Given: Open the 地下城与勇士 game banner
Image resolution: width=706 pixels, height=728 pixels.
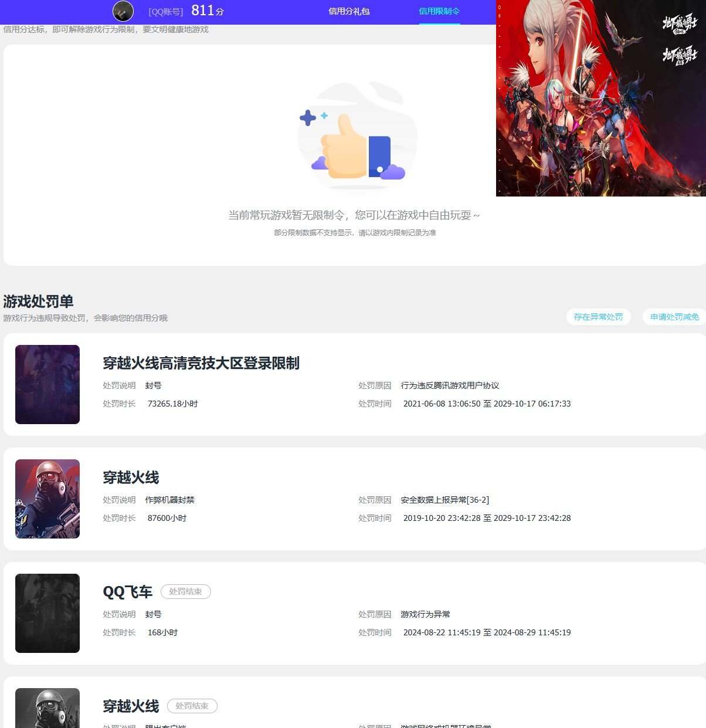Looking at the screenshot, I should click(x=601, y=98).
